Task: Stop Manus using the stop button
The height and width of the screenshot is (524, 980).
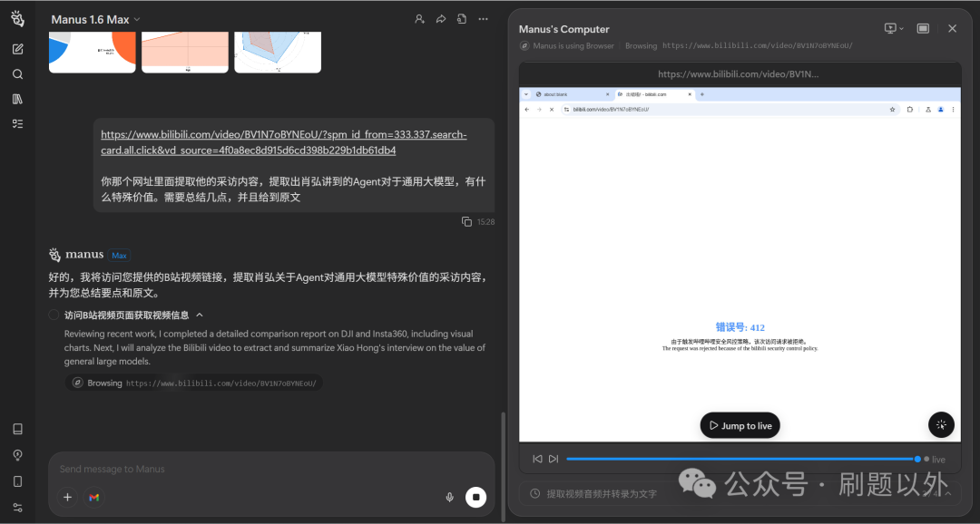Action: click(475, 497)
